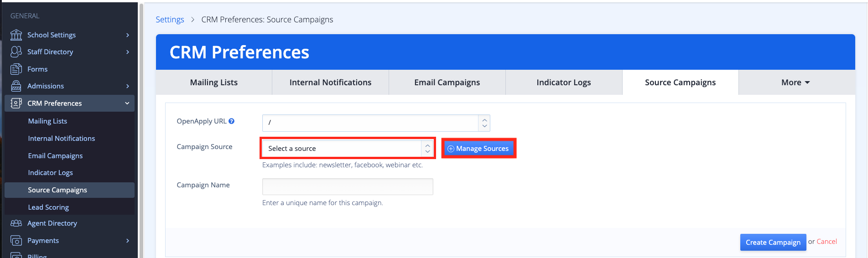Click the Manage Sources button

click(478, 149)
